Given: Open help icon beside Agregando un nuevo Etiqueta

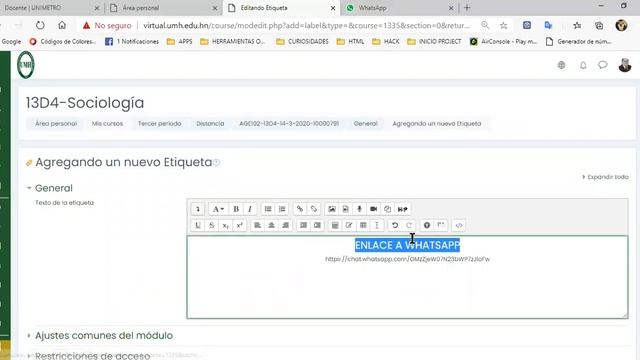Looking at the screenshot, I should point(216,162).
